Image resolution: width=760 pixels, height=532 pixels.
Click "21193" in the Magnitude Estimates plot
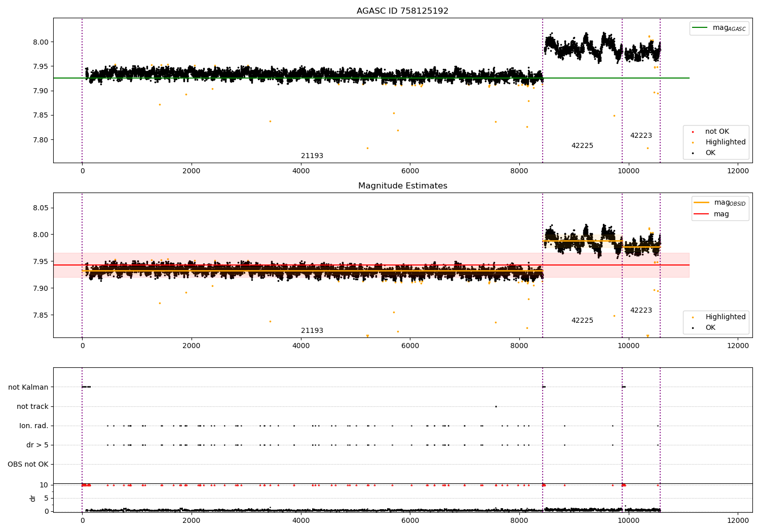[x=312, y=331]
